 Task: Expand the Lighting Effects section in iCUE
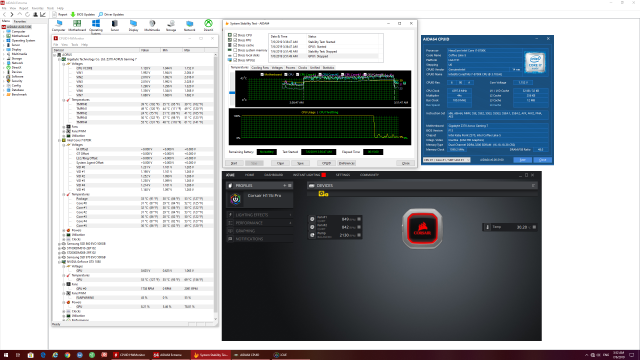pyautogui.click(x=260, y=215)
